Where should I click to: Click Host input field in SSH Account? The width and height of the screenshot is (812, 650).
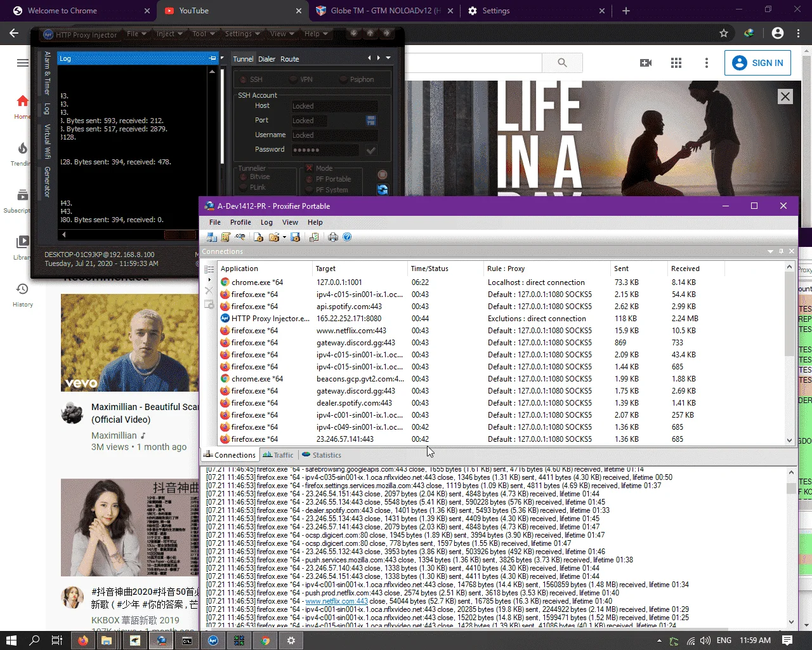pos(334,106)
